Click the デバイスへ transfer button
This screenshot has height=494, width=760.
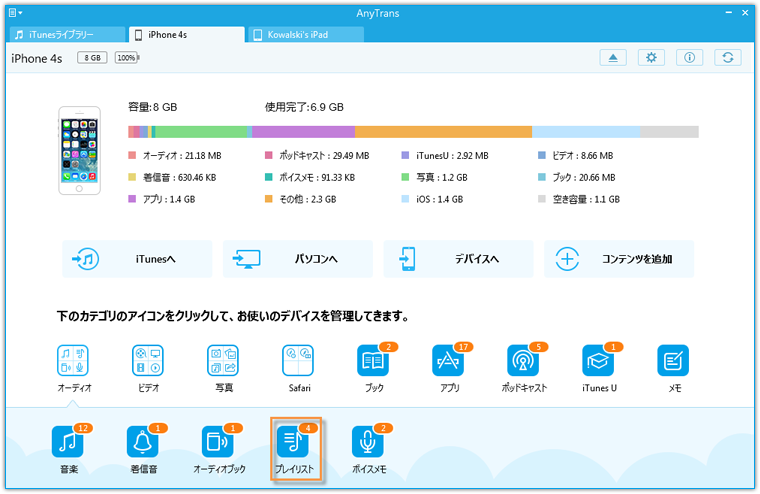click(459, 259)
